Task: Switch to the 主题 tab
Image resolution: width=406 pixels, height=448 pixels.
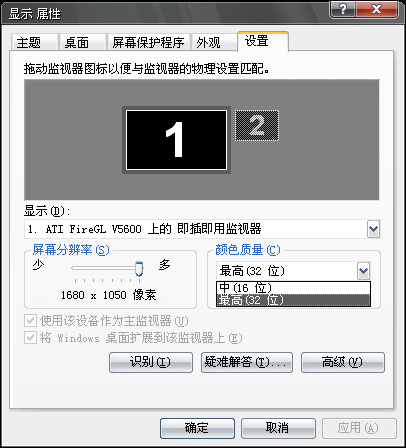Action: (34, 42)
